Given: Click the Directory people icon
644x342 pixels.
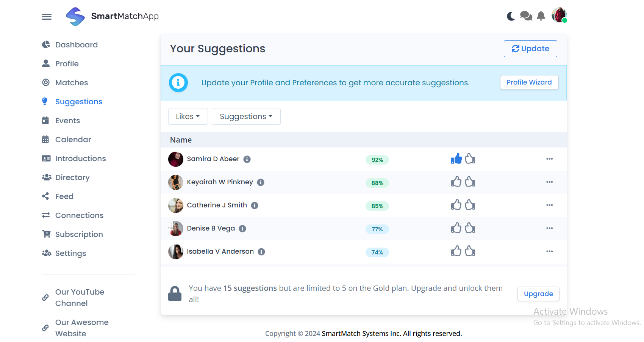Looking at the screenshot, I should [46, 177].
